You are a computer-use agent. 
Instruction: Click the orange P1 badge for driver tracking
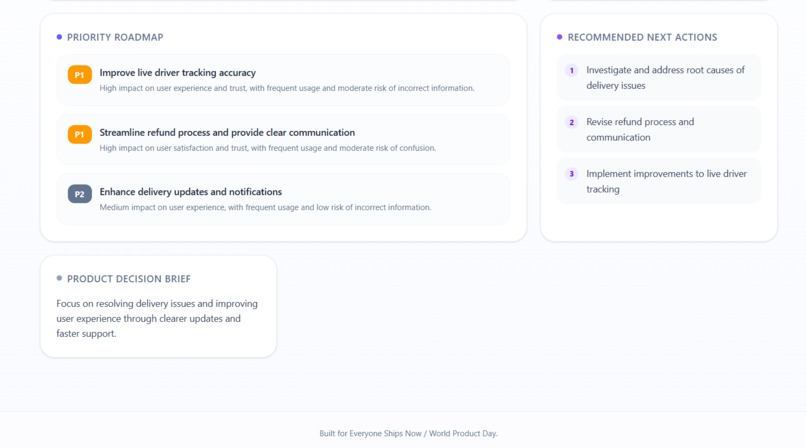pyautogui.click(x=80, y=74)
